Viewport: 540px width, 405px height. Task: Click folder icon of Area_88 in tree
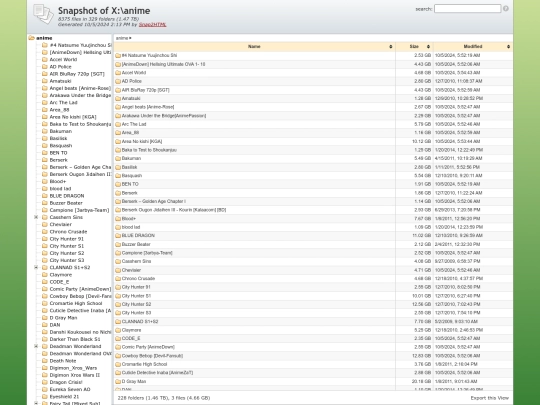[x=45, y=110]
